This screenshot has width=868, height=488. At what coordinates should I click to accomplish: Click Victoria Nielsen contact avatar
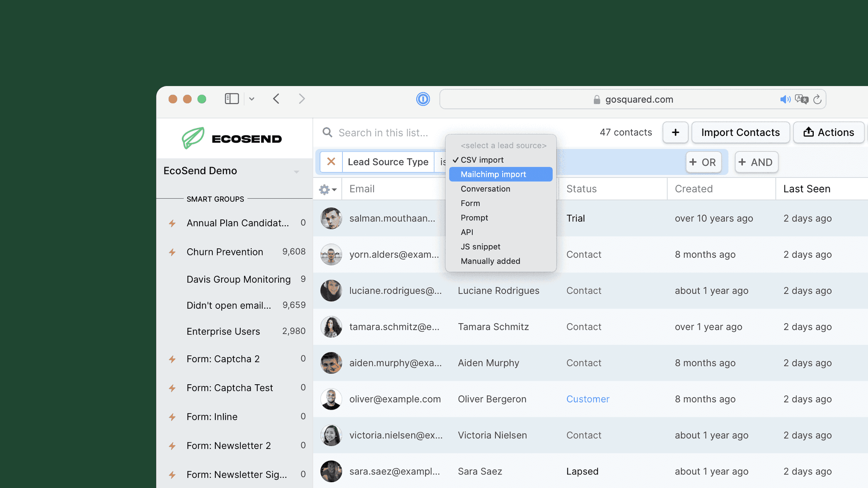pos(331,435)
